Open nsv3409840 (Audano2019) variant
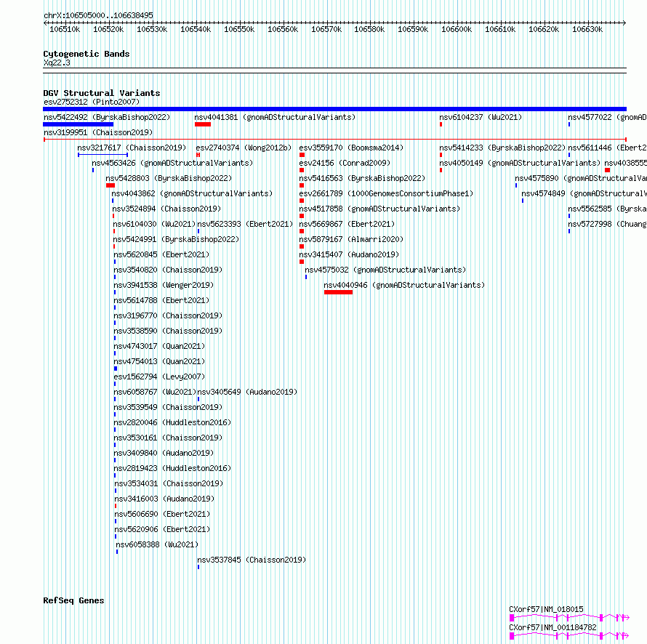647x644 pixels. coord(164,453)
